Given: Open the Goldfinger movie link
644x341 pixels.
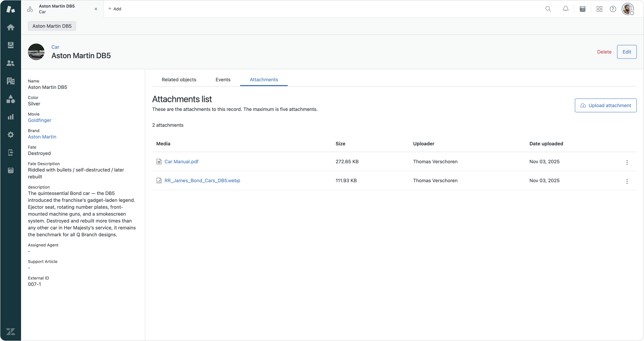Looking at the screenshot, I should coord(40,120).
